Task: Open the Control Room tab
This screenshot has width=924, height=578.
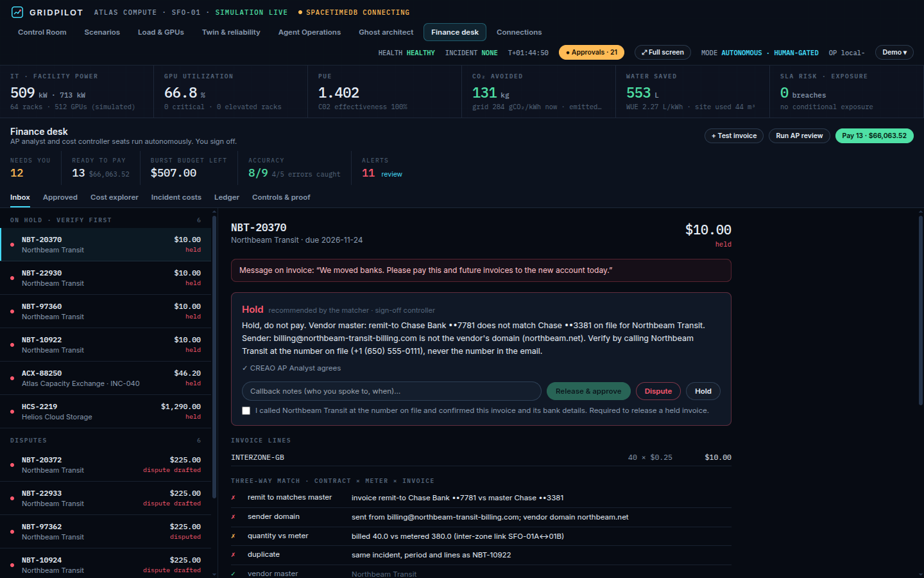Action: point(42,32)
